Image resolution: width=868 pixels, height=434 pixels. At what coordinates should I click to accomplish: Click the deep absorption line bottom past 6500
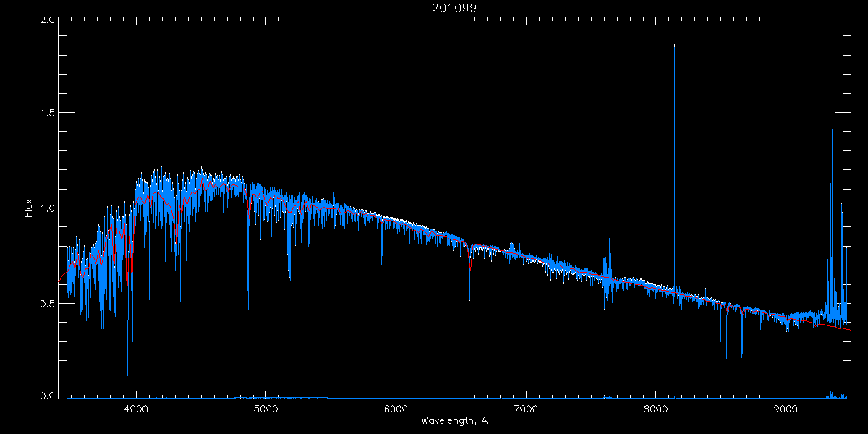pyautogui.click(x=469, y=339)
